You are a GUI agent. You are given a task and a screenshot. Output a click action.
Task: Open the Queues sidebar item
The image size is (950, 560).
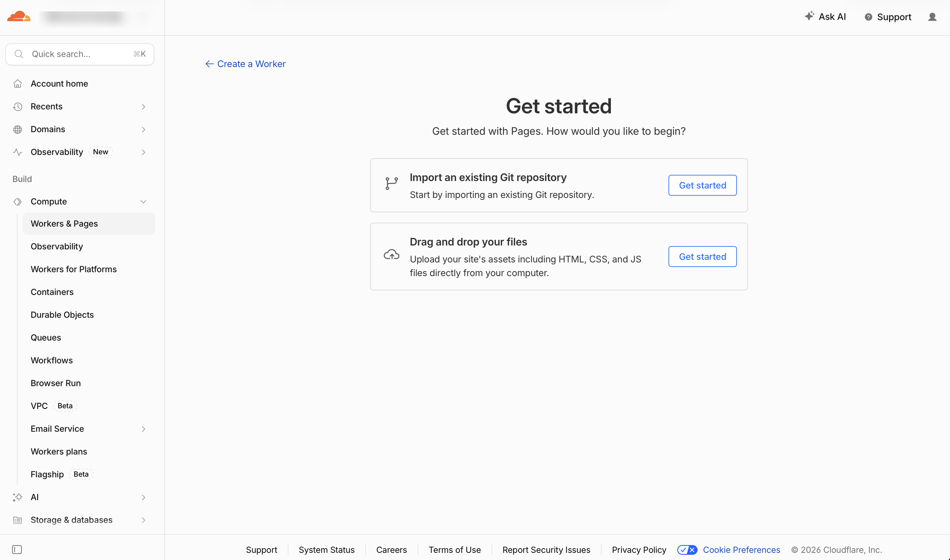coord(46,337)
